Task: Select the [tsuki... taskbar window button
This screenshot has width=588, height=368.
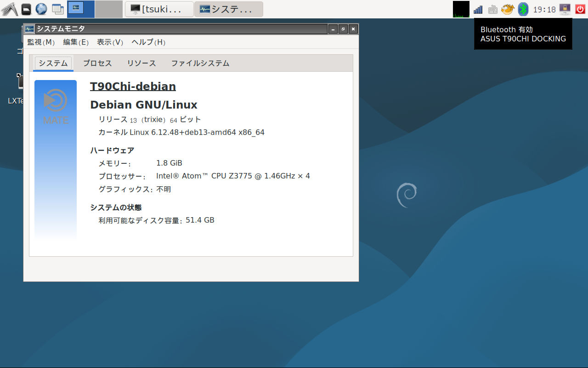Action: [159, 9]
